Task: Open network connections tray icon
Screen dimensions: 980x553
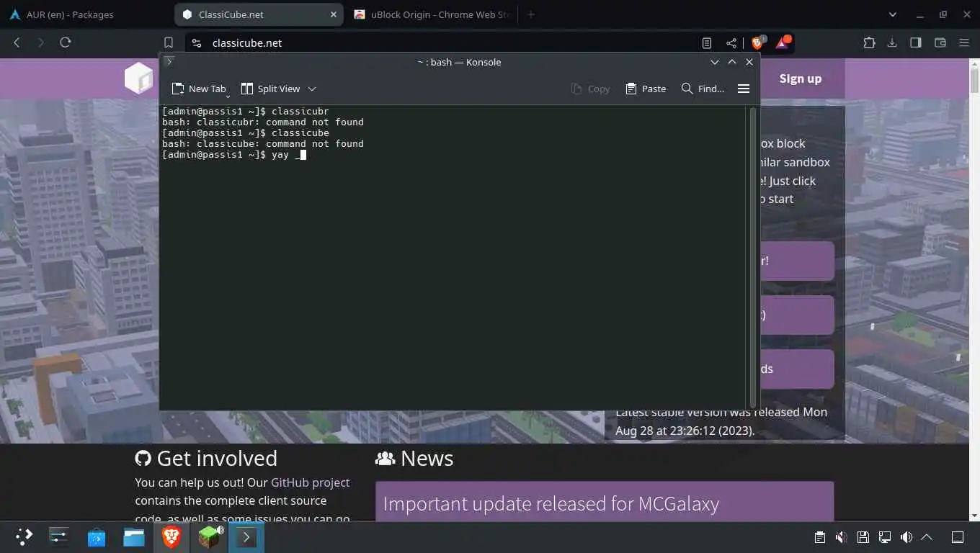Action: (884, 537)
